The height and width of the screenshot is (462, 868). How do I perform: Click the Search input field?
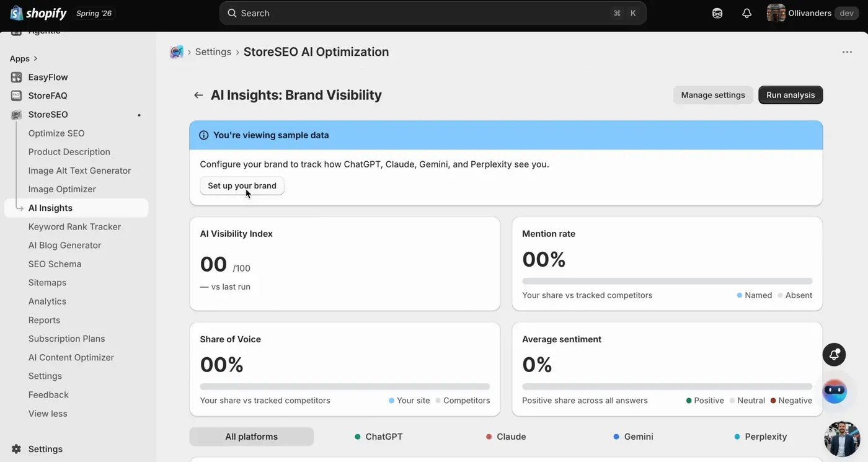coord(433,13)
